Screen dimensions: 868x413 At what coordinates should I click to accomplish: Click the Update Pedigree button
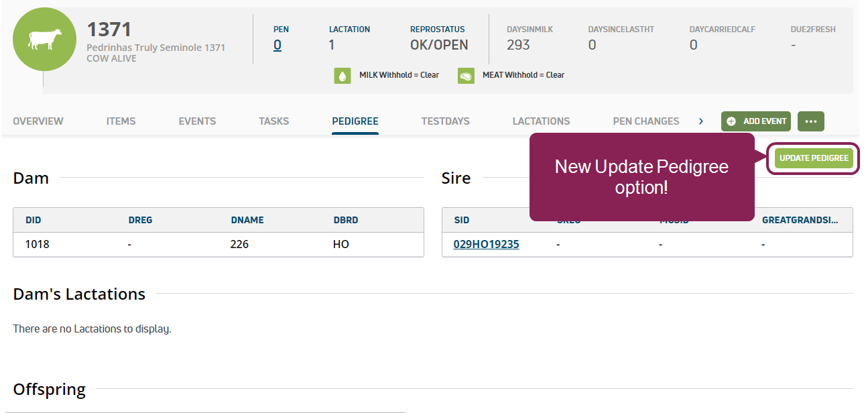[x=814, y=159]
